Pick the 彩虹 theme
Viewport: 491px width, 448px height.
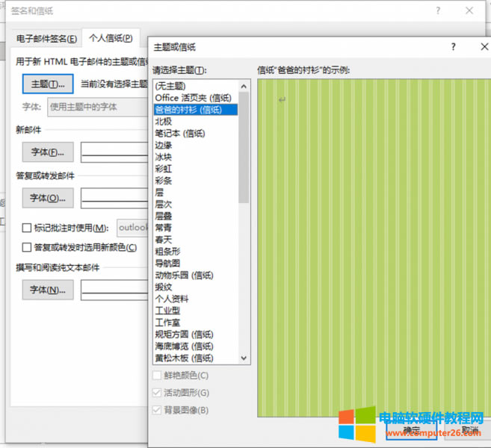(163, 169)
